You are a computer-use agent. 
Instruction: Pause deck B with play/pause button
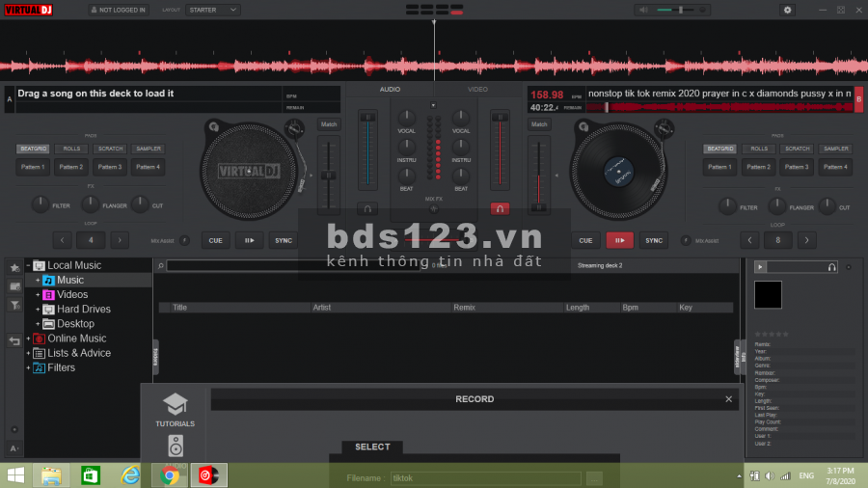click(619, 241)
